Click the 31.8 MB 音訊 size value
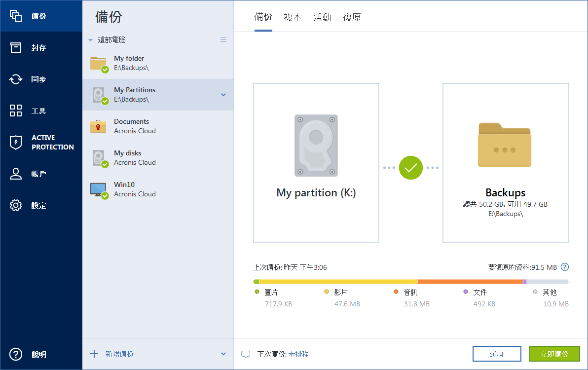Viewport: 588px width, 370px height. (x=417, y=304)
